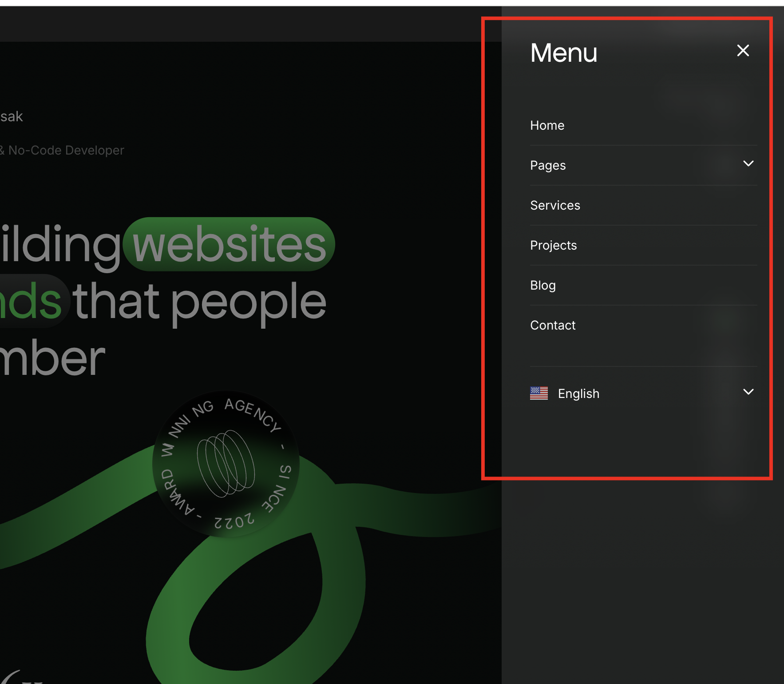Screen dimensions: 784x684
Task: Go to the Contact page
Action: click(x=552, y=325)
